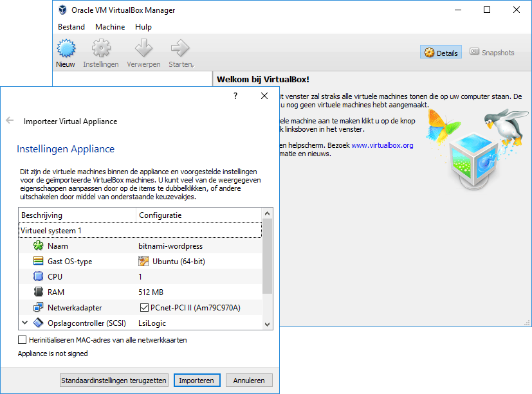Click the Importeren button
The width and height of the screenshot is (532, 394).
tap(197, 381)
